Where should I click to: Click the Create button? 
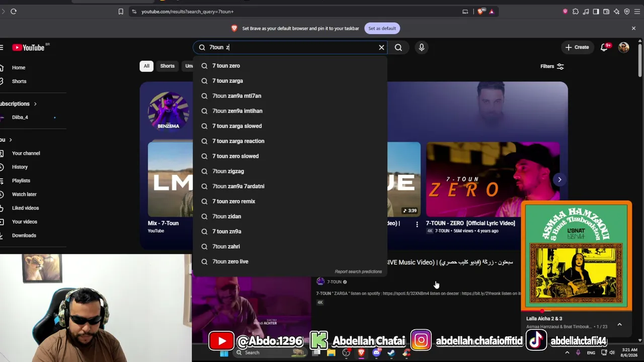coord(577,47)
